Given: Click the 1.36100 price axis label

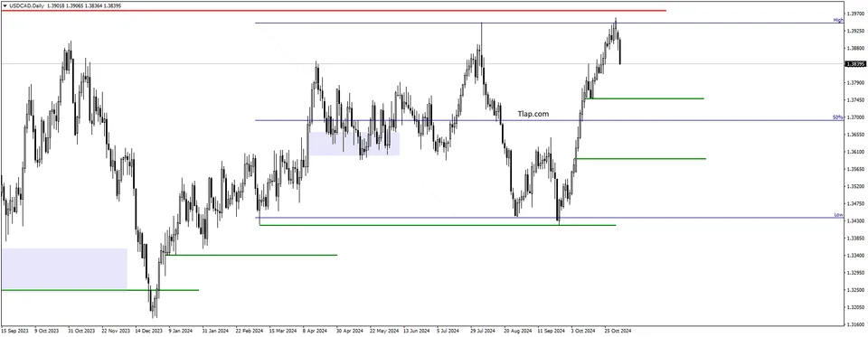Looking at the screenshot, I should point(856,152).
